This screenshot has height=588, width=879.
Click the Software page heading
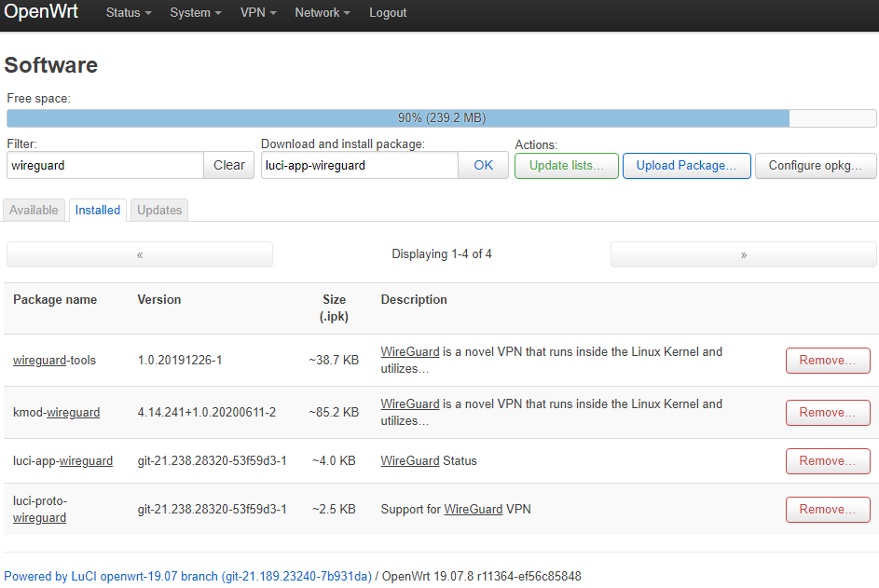pos(51,65)
